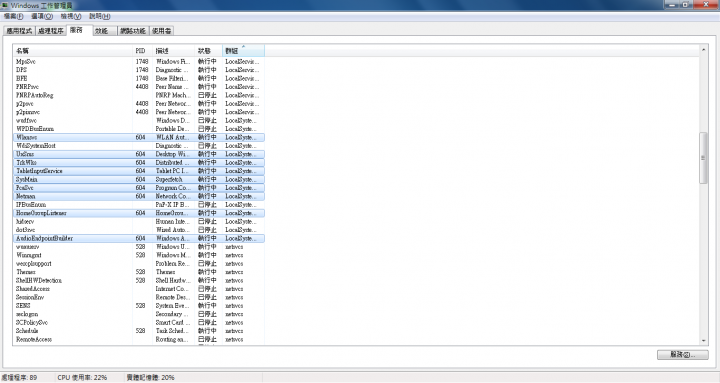Open the 選項(O) menu
The height and width of the screenshot is (383, 720).
[42, 17]
